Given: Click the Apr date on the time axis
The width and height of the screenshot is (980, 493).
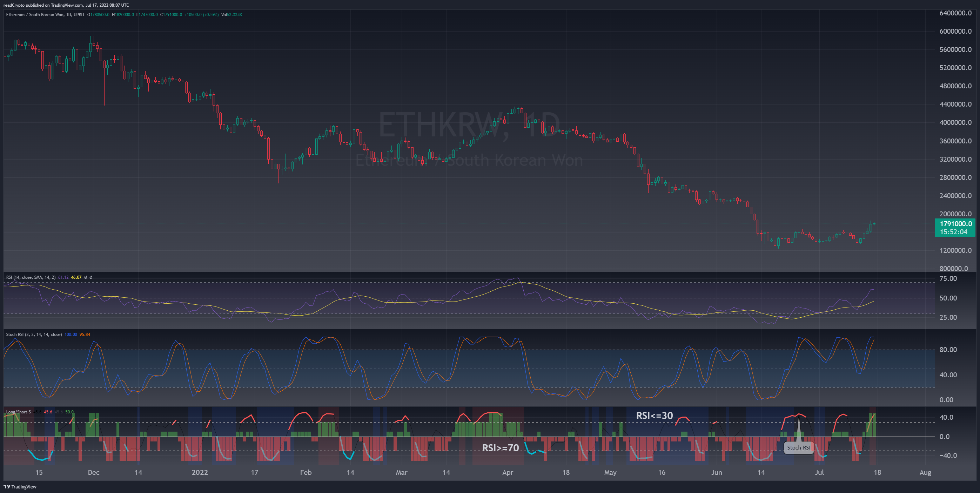Looking at the screenshot, I should (508, 472).
